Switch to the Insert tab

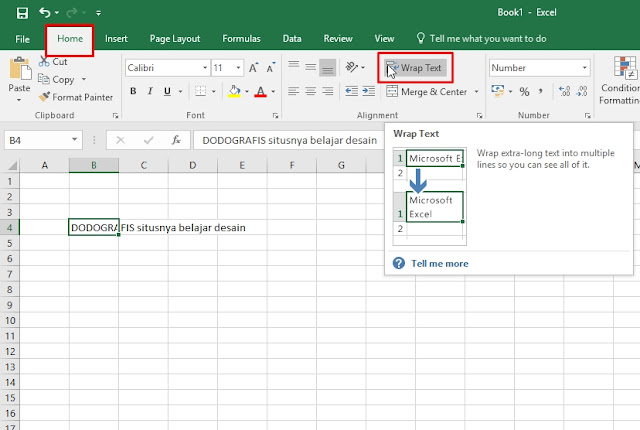[x=116, y=39]
